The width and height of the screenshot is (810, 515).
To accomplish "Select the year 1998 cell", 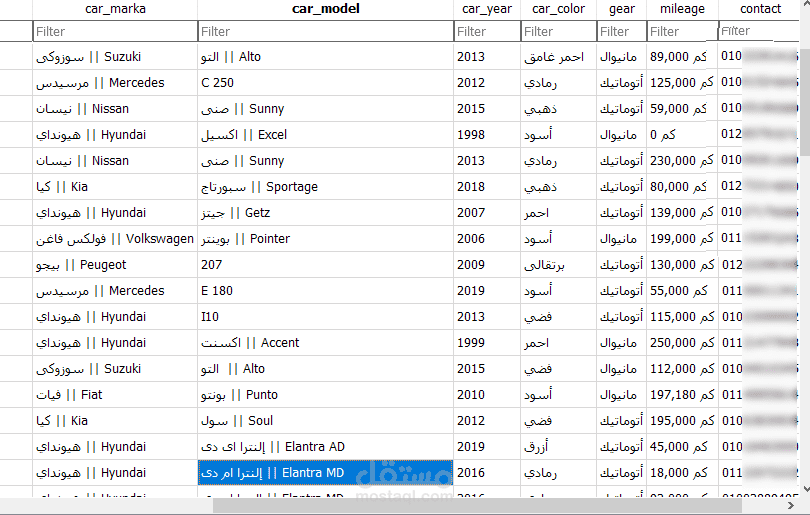I will 487,135.
